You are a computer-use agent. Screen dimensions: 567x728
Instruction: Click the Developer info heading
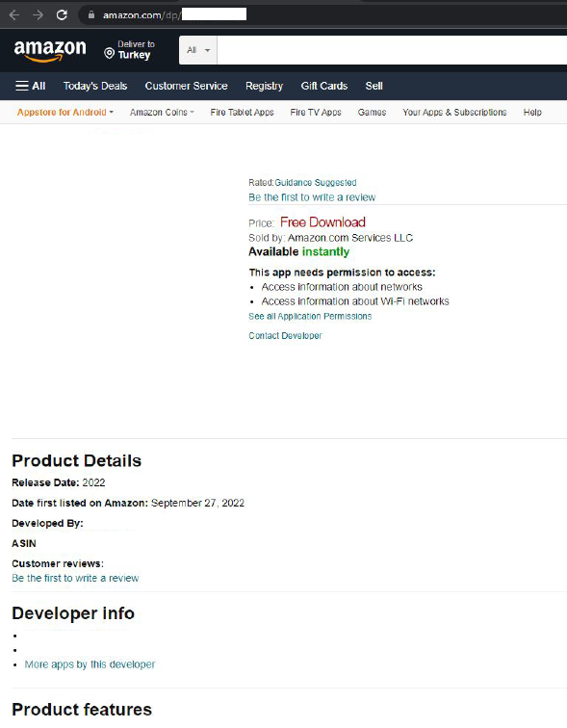pos(73,613)
